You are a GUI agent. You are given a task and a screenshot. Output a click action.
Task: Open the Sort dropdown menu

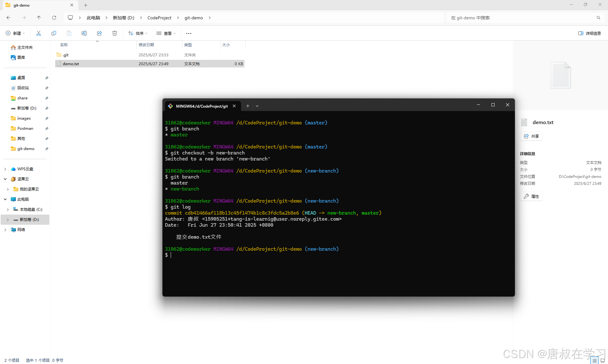coord(138,33)
